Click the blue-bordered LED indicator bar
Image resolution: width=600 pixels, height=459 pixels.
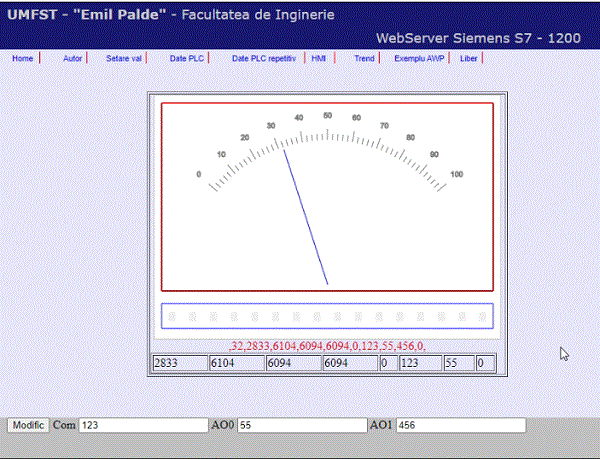(x=327, y=316)
